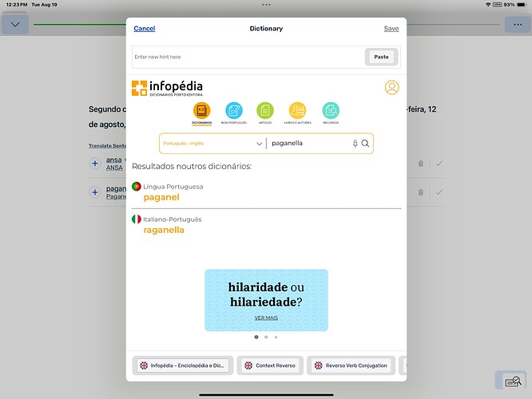The width and height of the screenshot is (532, 399).
Task: Click the Translate Sentence link
Action: [107, 145]
